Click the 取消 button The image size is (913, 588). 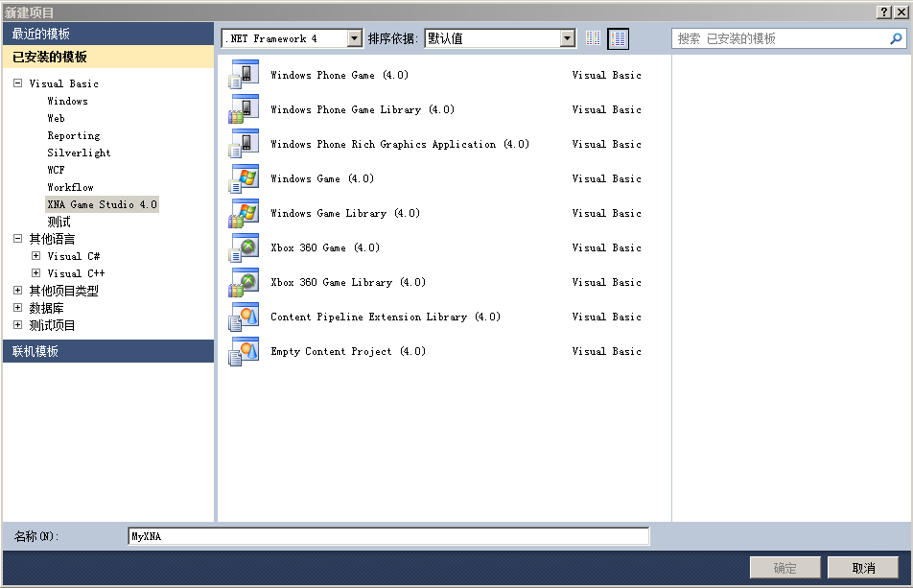click(x=863, y=568)
